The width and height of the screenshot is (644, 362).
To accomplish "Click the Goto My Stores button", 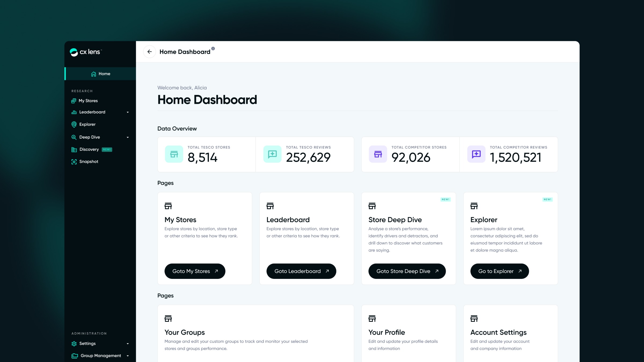I will [x=195, y=271].
